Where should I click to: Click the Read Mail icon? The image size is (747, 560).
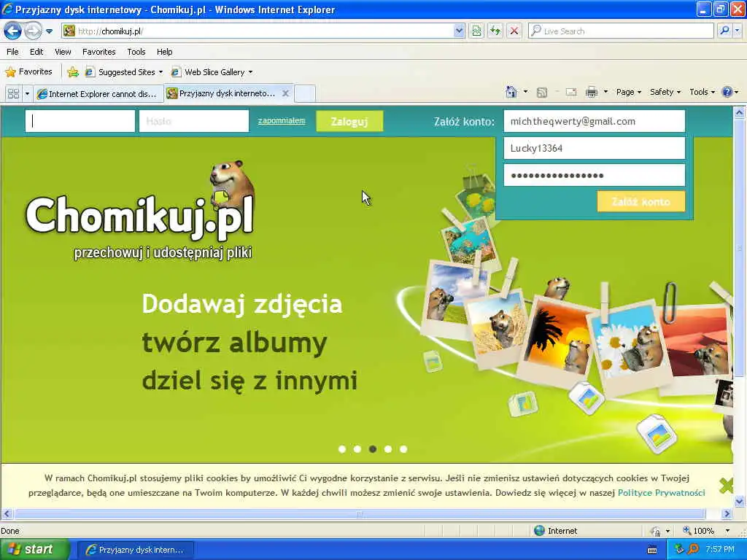(x=570, y=92)
